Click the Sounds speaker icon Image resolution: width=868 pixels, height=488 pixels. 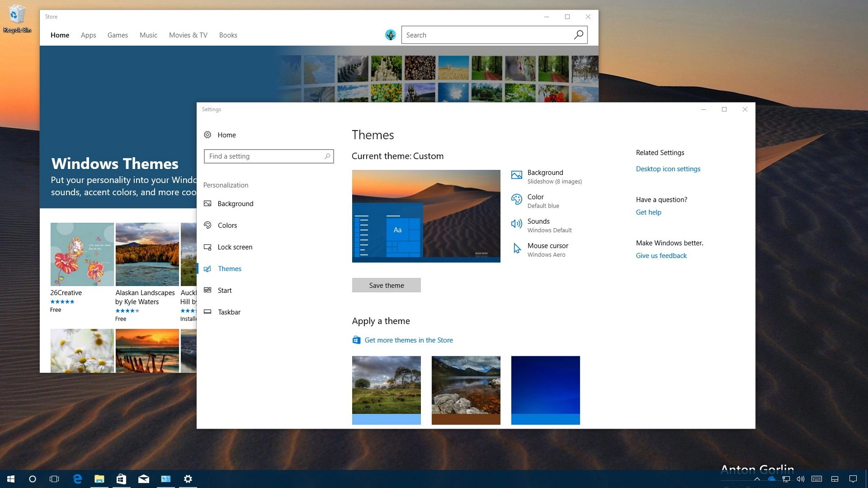pyautogui.click(x=516, y=224)
